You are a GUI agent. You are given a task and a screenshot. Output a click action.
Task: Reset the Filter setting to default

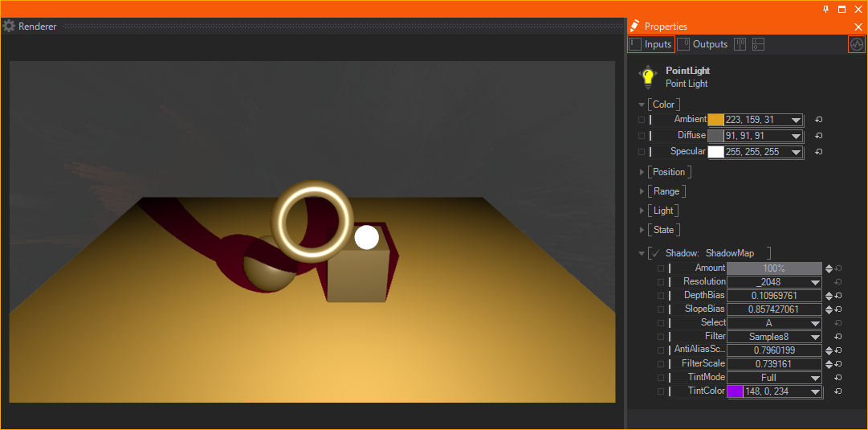pos(837,337)
